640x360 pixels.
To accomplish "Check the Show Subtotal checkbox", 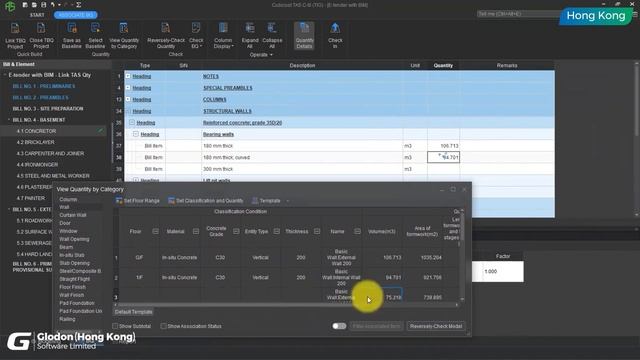I will 115,326.
